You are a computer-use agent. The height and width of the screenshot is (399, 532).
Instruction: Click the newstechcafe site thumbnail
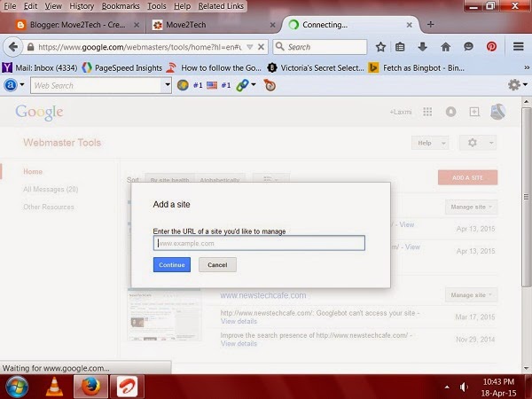[x=164, y=315]
